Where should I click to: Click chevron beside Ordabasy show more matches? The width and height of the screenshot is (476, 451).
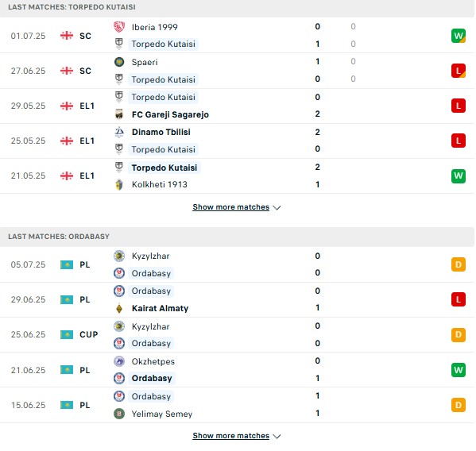[x=277, y=437]
